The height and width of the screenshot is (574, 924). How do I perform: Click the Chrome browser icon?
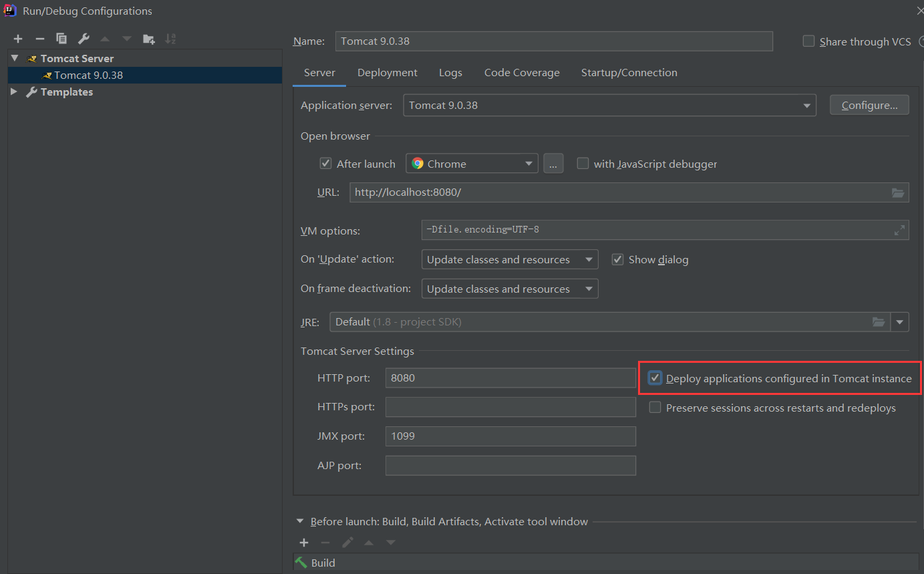[x=418, y=164]
